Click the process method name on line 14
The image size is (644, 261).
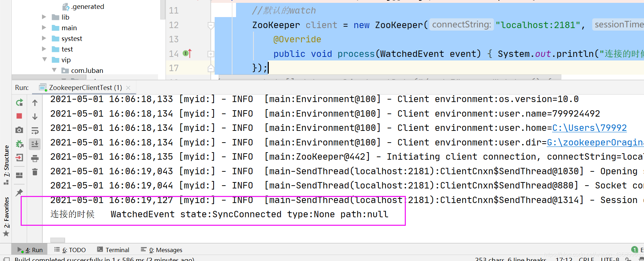(x=356, y=54)
